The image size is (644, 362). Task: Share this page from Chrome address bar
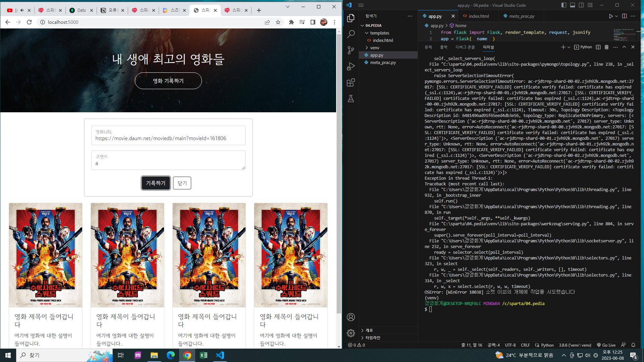tap(267, 22)
